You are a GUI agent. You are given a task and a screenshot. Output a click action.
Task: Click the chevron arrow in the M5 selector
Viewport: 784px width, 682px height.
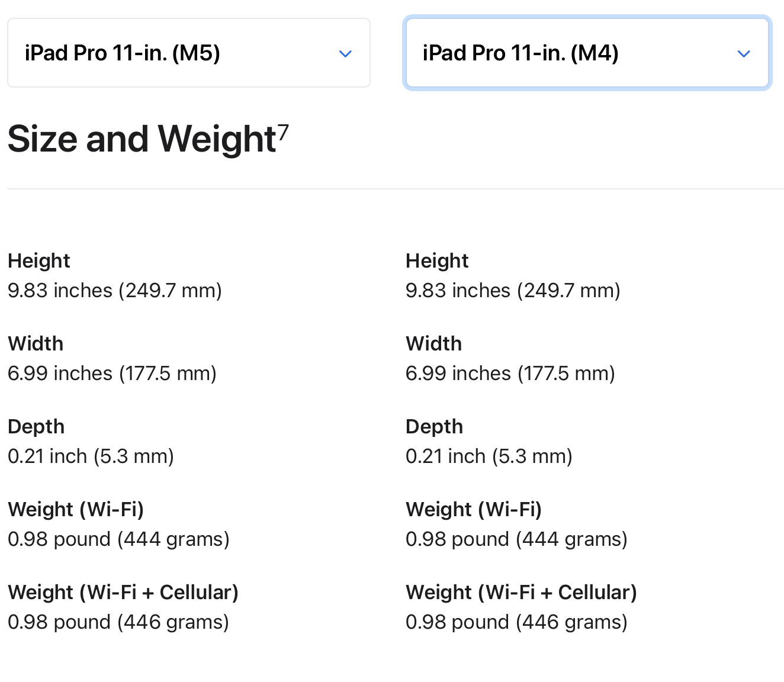click(345, 54)
